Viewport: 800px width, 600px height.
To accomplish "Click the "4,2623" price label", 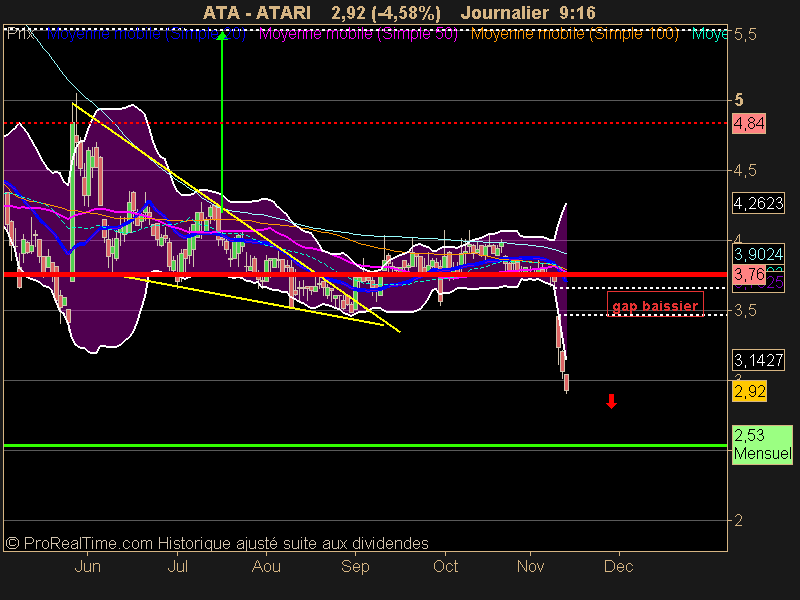I will 758,203.
